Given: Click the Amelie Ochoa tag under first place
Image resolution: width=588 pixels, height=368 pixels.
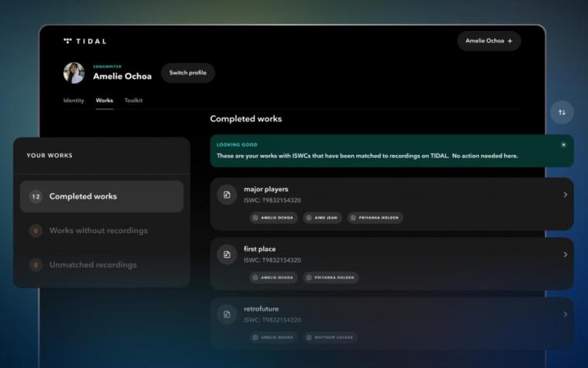Looking at the screenshot, I should [x=274, y=277].
